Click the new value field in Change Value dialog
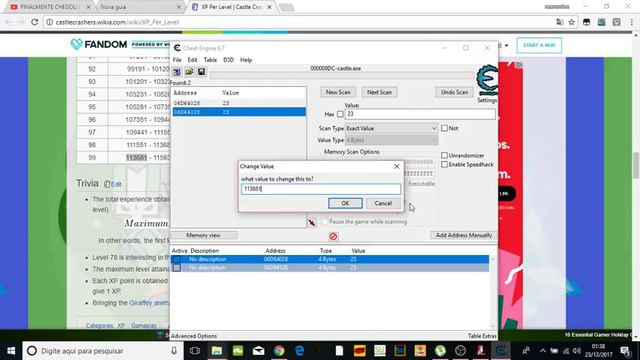640x360 pixels. point(321,189)
